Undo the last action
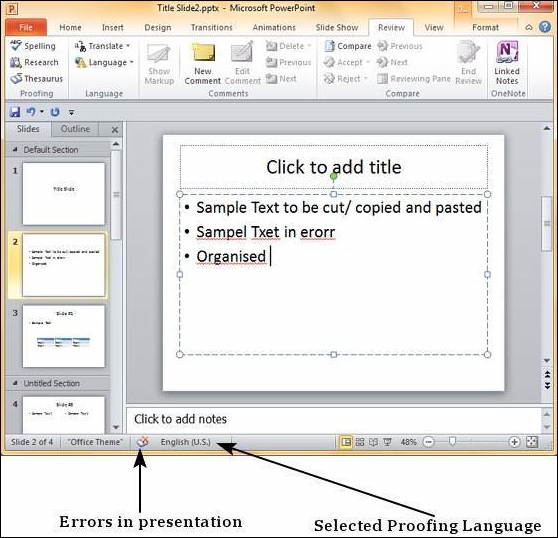Viewport: 558px width, 538px height. point(31,112)
